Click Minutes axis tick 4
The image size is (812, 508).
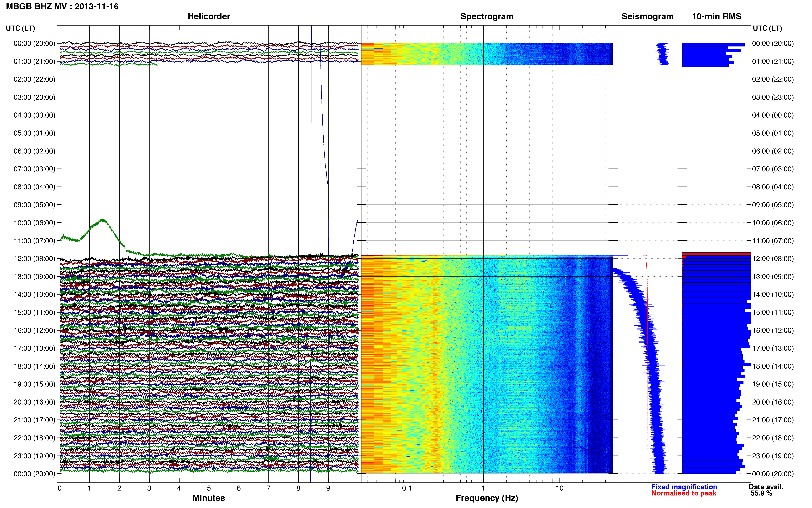pyautogui.click(x=179, y=488)
